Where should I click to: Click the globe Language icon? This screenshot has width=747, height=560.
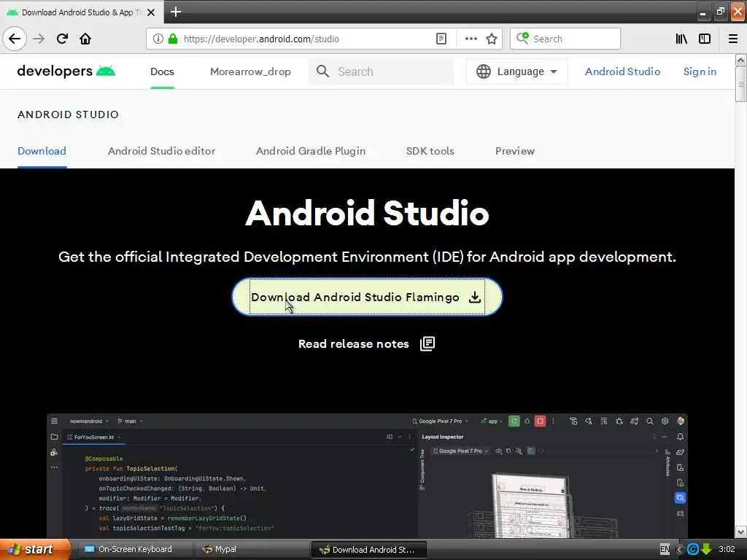click(x=483, y=71)
